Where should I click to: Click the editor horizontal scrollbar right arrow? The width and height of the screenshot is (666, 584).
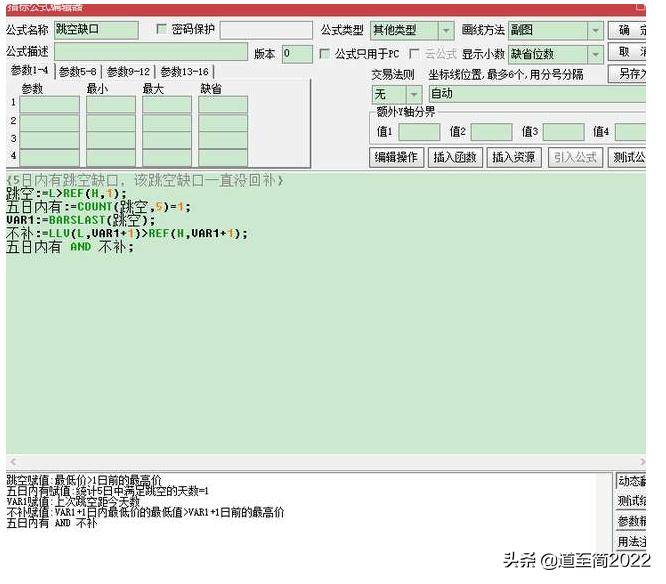pos(642,462)
